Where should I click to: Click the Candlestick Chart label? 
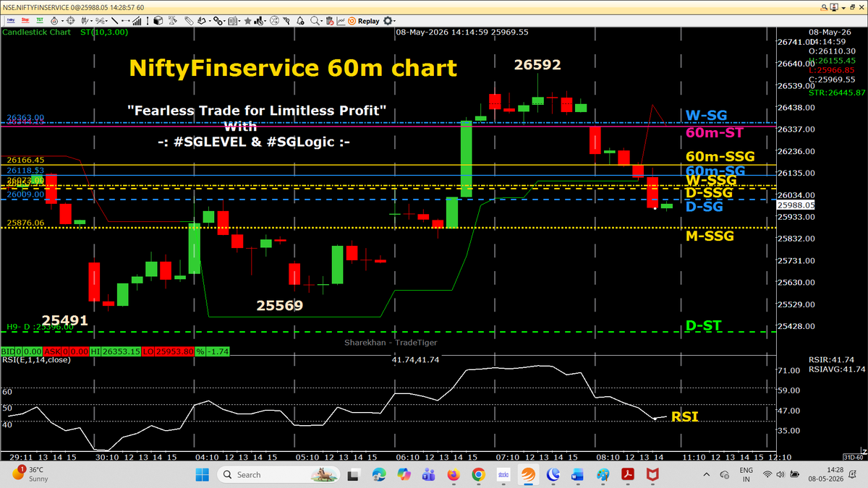(35, 33)
